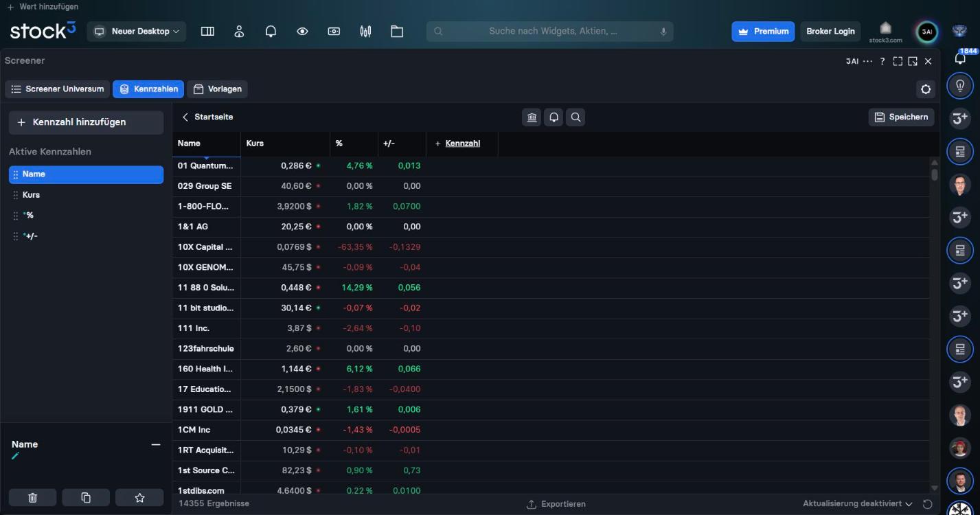980x515 pixels.
Task: Click the +/- column header
Action: (x=402, y=144)
